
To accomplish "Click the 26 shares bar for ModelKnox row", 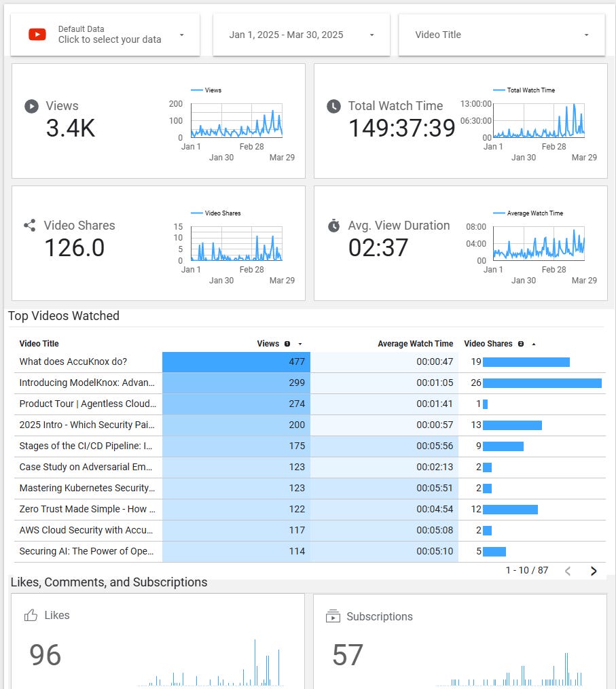I will 542,383.
